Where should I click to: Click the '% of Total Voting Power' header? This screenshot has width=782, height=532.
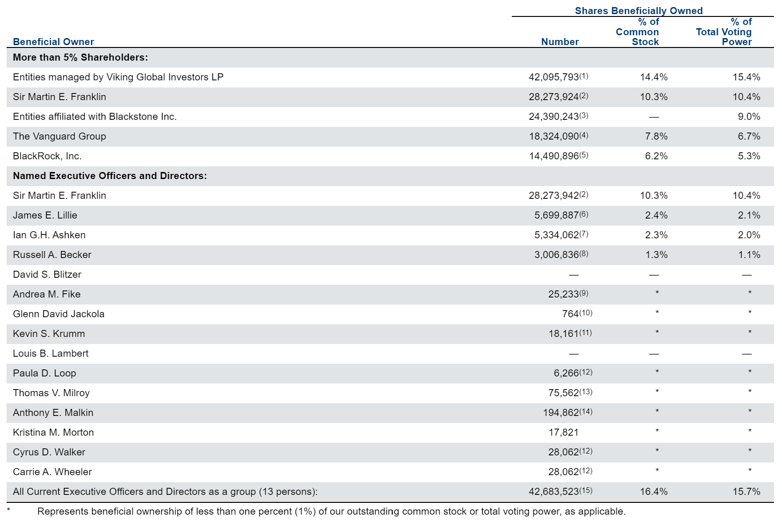point(724,31)
